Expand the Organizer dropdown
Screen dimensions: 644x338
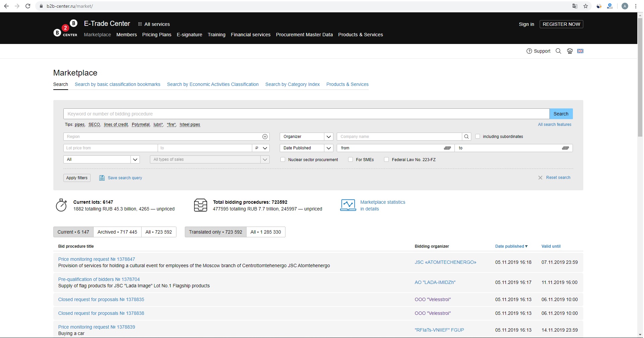(328, 137)
